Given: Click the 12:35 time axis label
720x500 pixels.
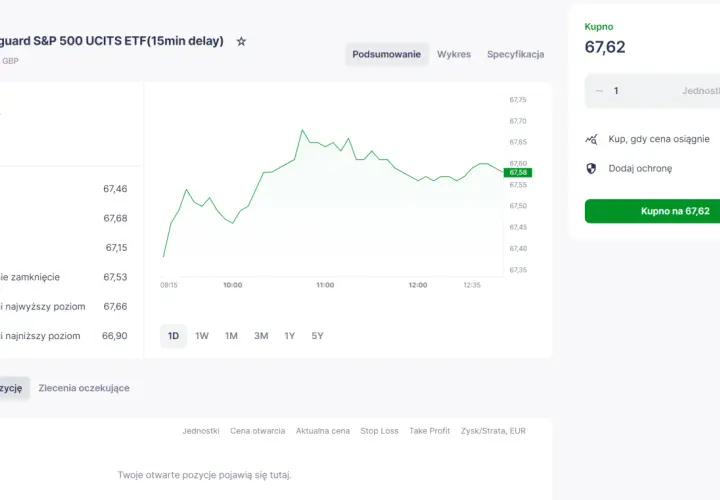Looking at the screenshot, I should click(x=472, y=285).
